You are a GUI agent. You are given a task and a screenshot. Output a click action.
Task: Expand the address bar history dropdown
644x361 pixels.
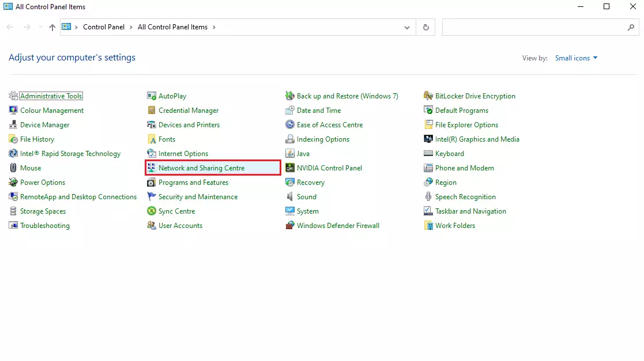point(407,27)
